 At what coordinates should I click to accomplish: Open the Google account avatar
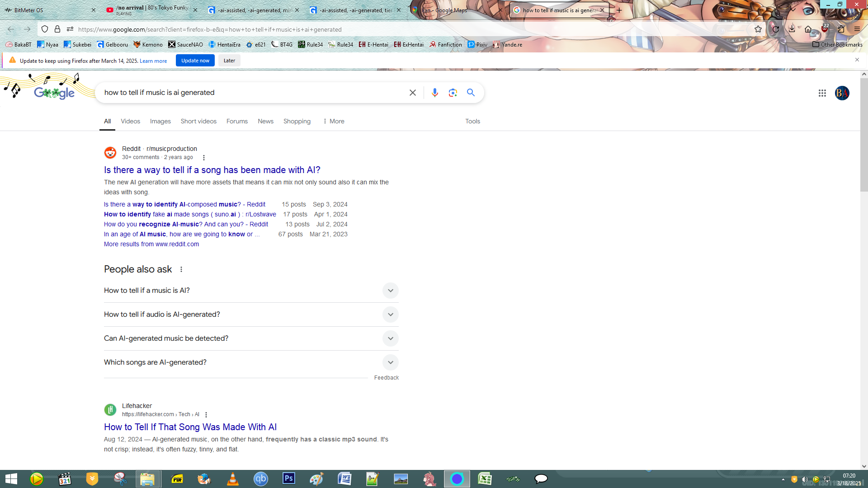click(x=842, y=93)
